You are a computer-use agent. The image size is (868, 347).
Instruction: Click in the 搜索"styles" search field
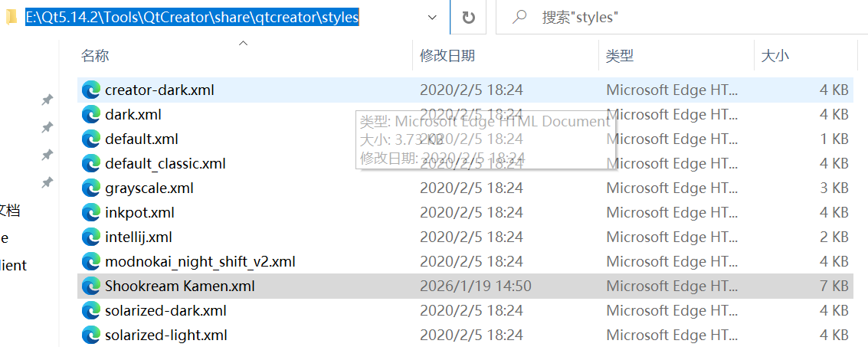pos(681,18)
